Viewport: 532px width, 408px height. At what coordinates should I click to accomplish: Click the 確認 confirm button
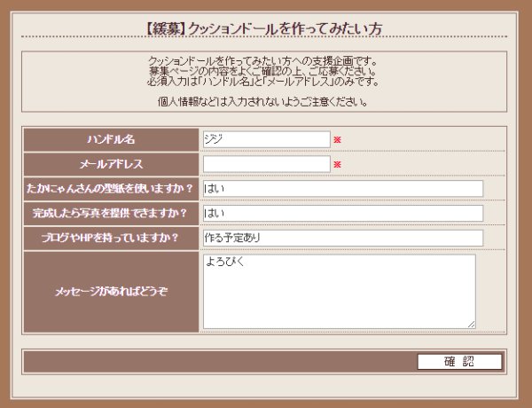tap(459, 362)
